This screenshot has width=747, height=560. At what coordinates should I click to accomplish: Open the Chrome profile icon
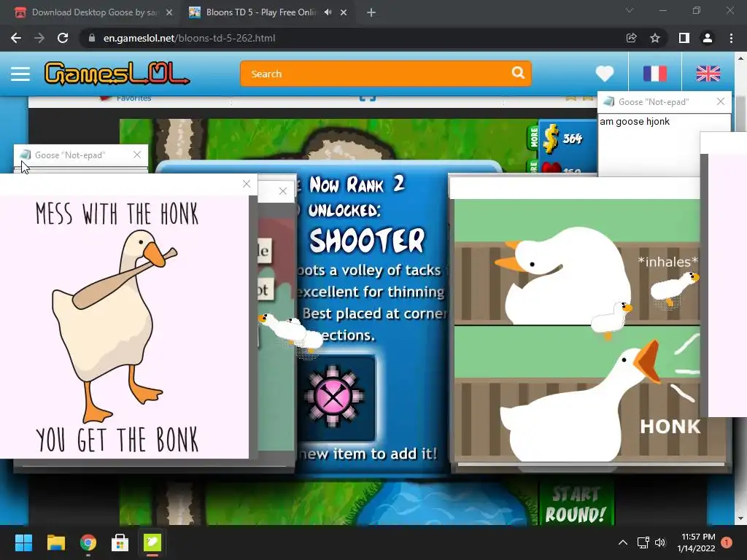pos(708,38)
